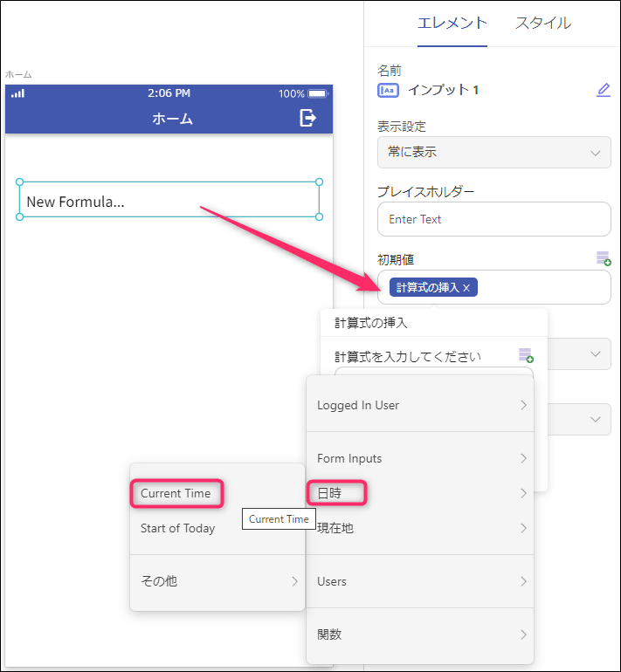621x672 pixels.
Task: Select the New Formula... input on canvas
Action: tap(169, 200)
